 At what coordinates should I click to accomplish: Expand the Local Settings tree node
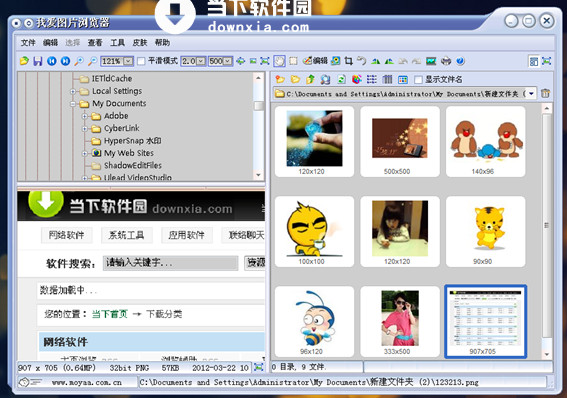(73, 91)
